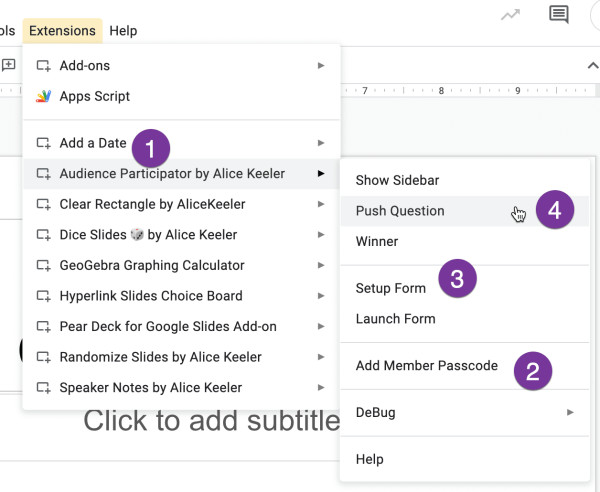Image resolution: width=600 pixels, height=492 pixels.
Task: Click icon beside Speaker Notes entry
Action: (x=43, y=388)
